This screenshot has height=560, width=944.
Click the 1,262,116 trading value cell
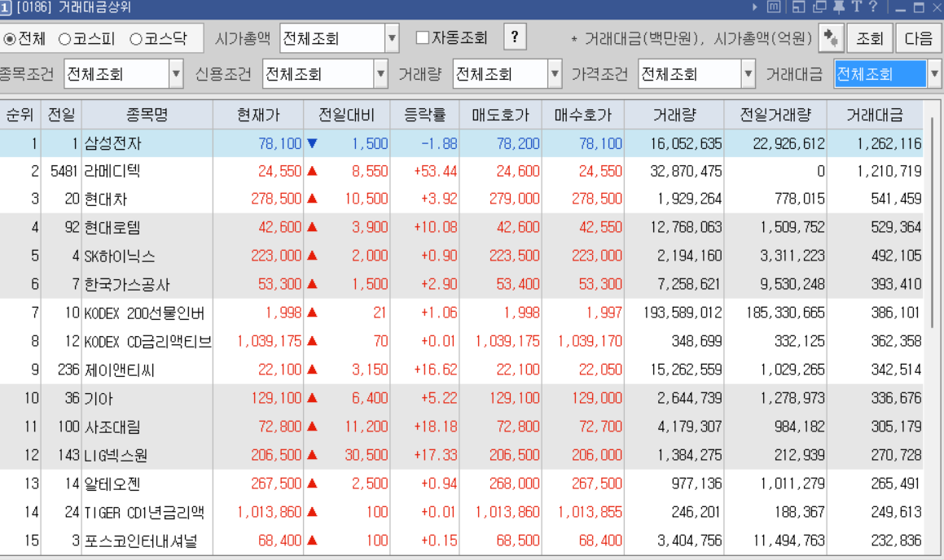(x=889, y=144)
